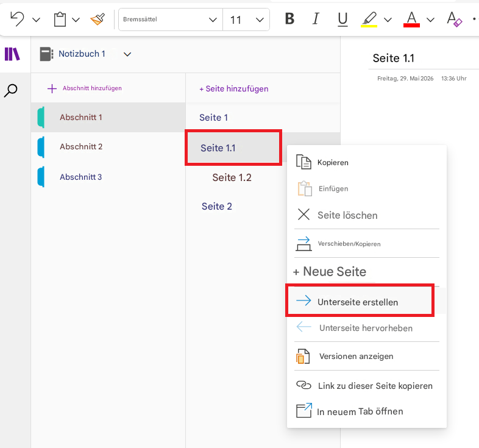Click Seite hinzufügen link
The height and width of the screenshot is (448, 479).
(233, 89)
